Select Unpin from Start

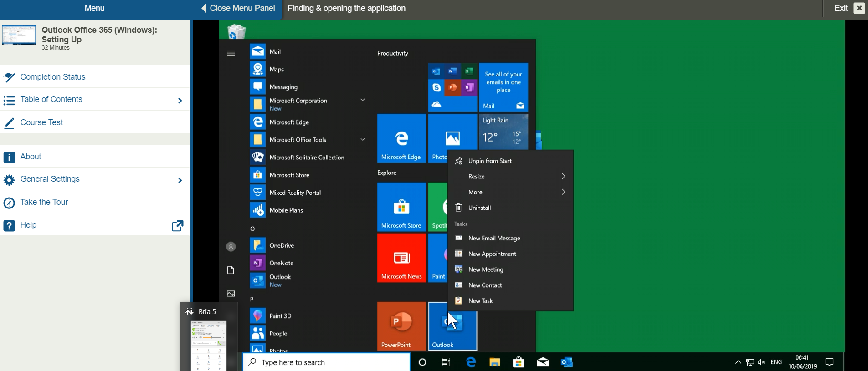point(490,161)
